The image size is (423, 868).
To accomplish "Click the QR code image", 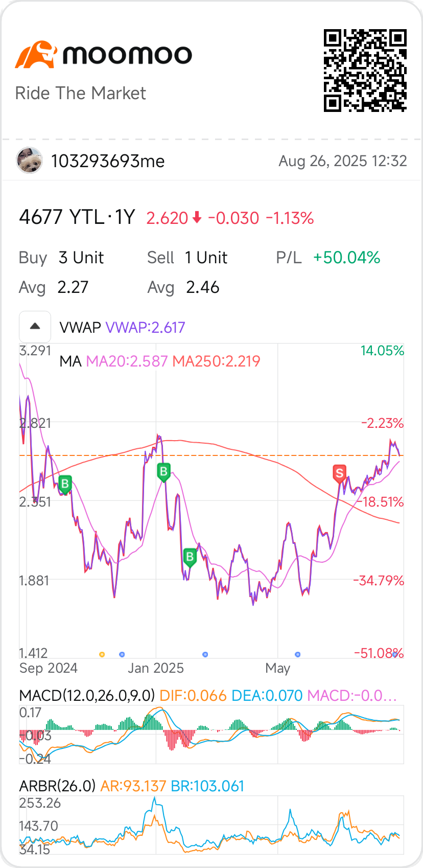I will 365,71.
